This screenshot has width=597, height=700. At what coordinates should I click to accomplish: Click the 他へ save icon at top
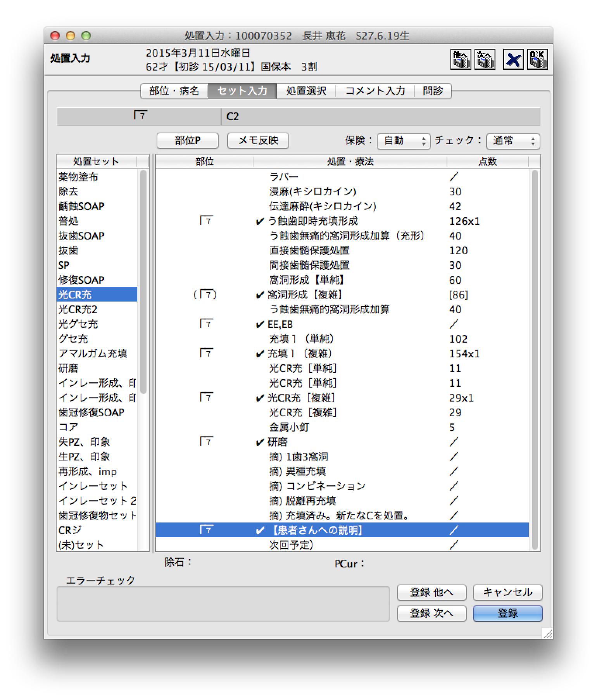click(461, 59)
